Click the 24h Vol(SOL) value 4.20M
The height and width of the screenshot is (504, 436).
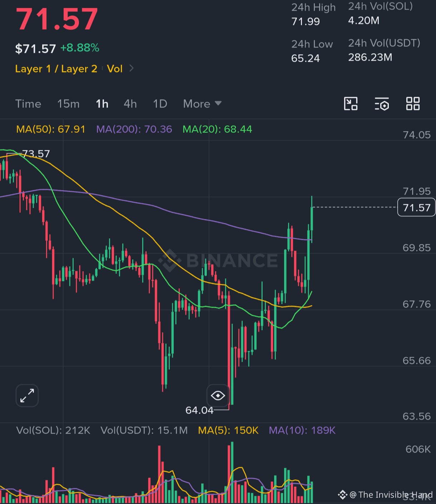tap(364, 20)
